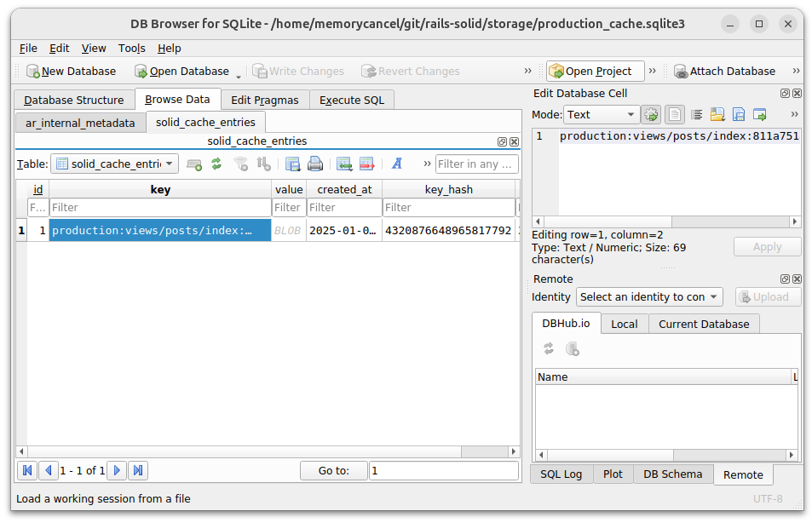The image size is (812, 523).
Task: Click the blue A format icon
Action: point(397,164)
